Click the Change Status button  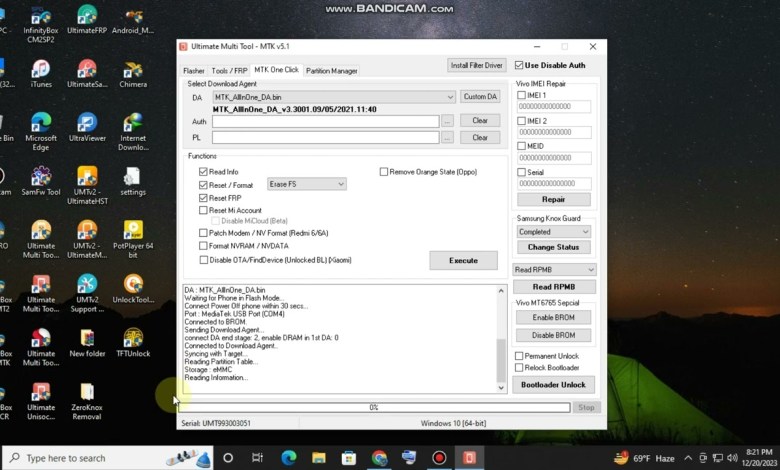pos(553,247)
